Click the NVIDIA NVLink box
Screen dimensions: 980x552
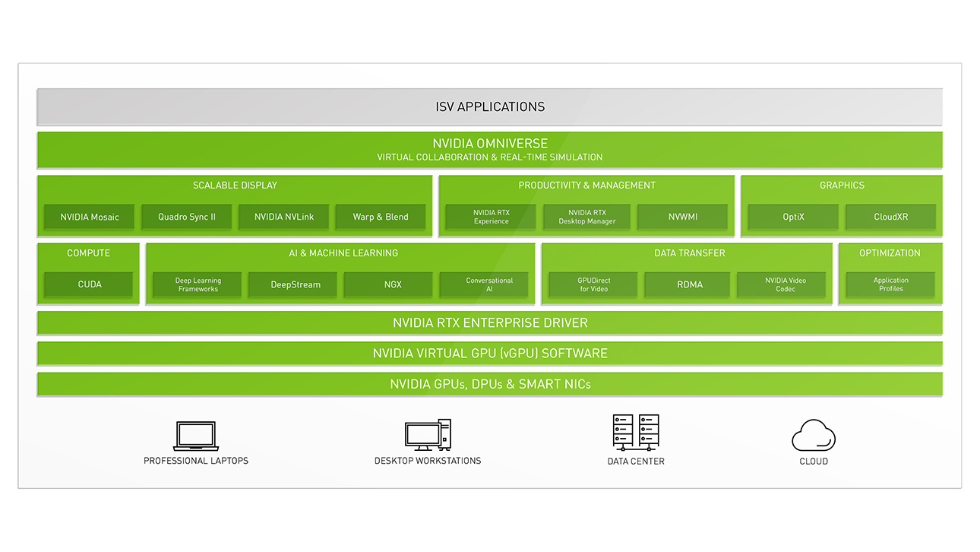[x=284, y=217]
